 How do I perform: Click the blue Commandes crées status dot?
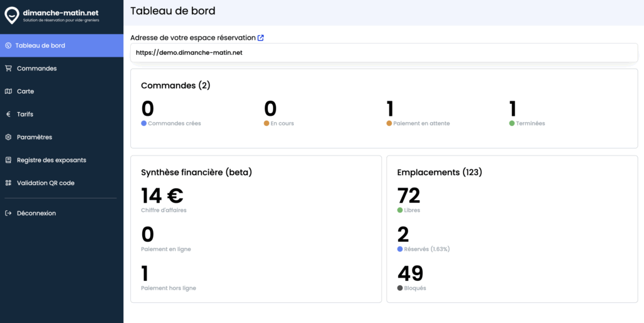tap(144, 123)
